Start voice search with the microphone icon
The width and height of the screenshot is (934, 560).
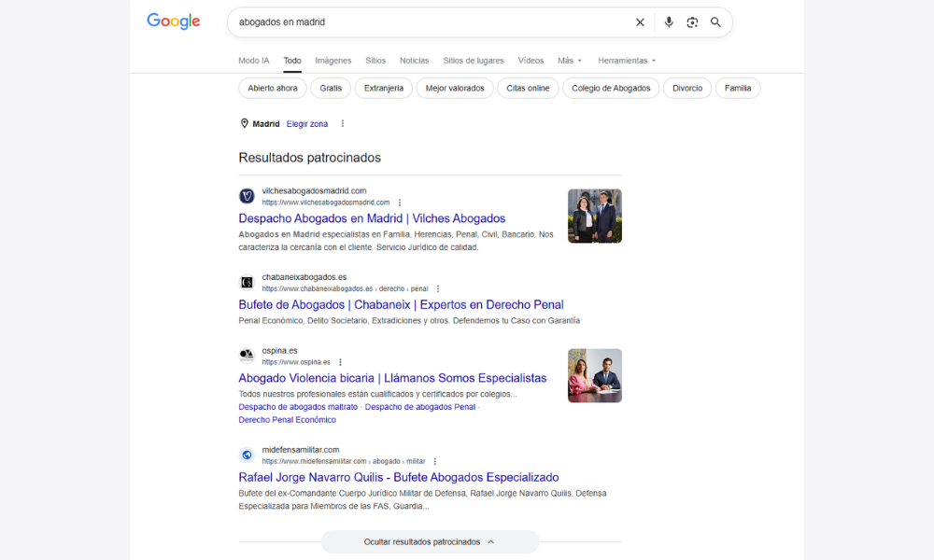point(669,22)
